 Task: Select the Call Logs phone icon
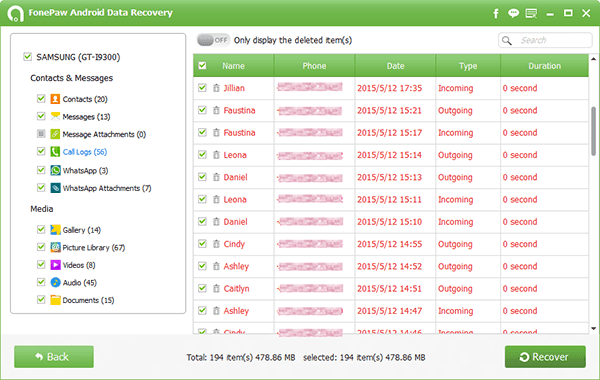(x=55, y=152)
